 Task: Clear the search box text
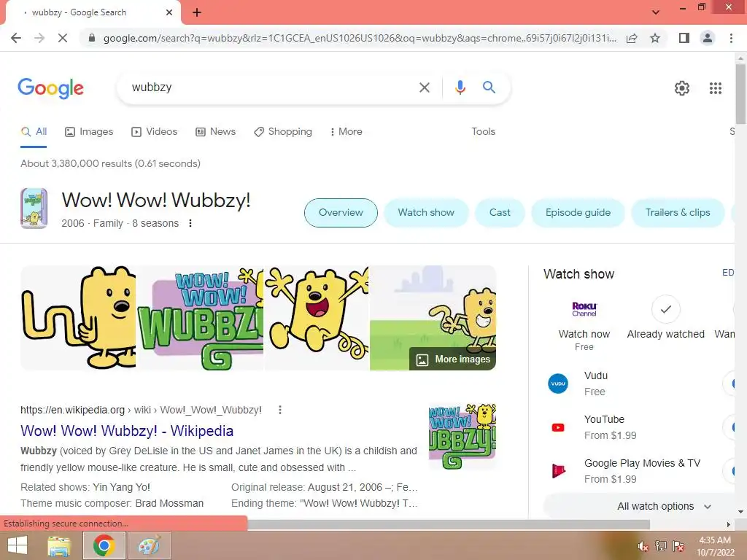tap(424, 87)
